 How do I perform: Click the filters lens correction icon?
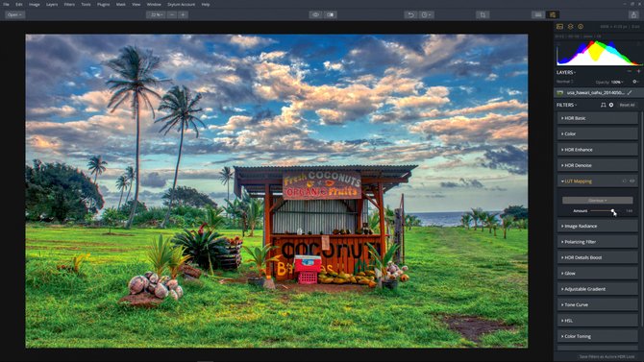coord(603,105)
